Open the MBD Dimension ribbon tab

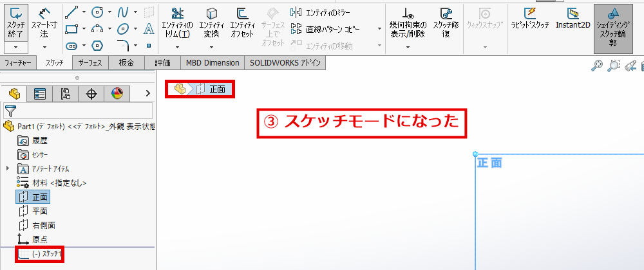click(x=213, y=63)
